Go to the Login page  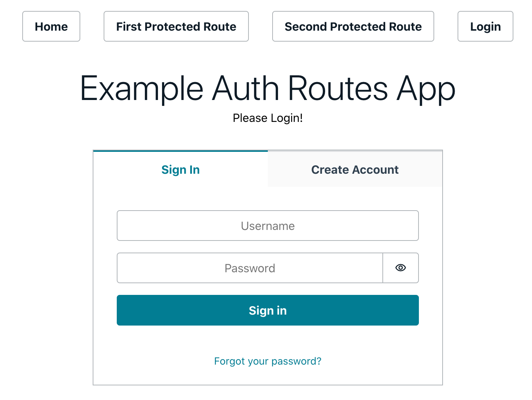pyautogui.click(x=485, y=26)
